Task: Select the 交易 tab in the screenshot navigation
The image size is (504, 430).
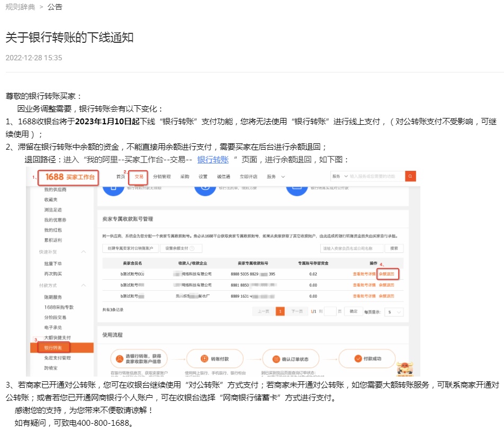Action: coord(139,177)
